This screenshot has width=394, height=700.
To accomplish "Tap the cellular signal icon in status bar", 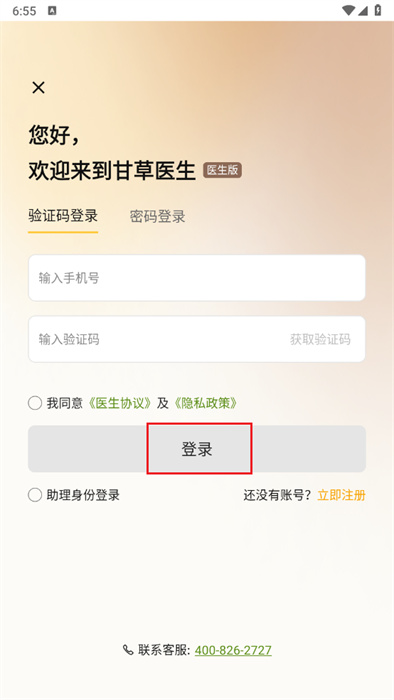I will point(363,11).
